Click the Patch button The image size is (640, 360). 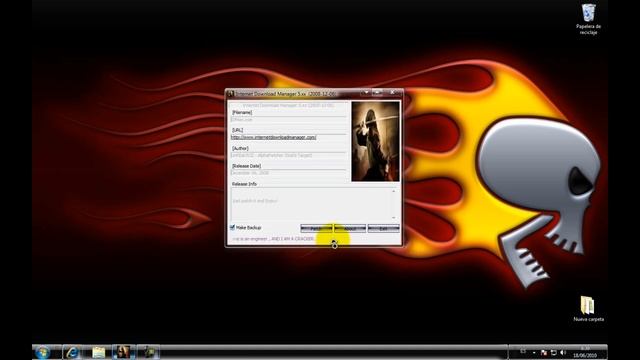[x=316, y=228]
